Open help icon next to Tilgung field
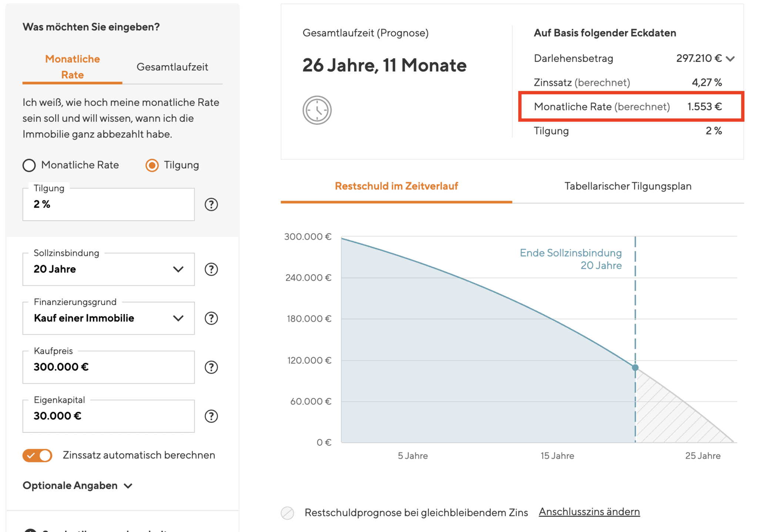 coord(211,204)
